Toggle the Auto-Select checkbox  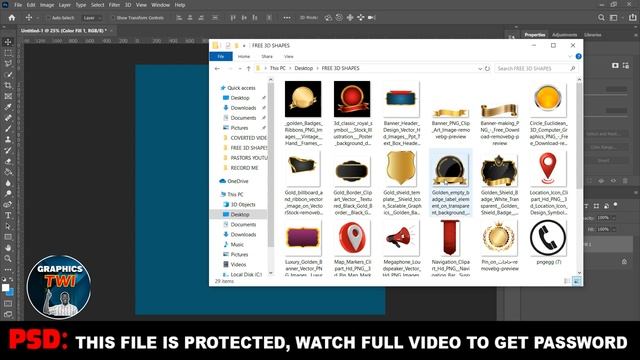[x=49, y=18]
